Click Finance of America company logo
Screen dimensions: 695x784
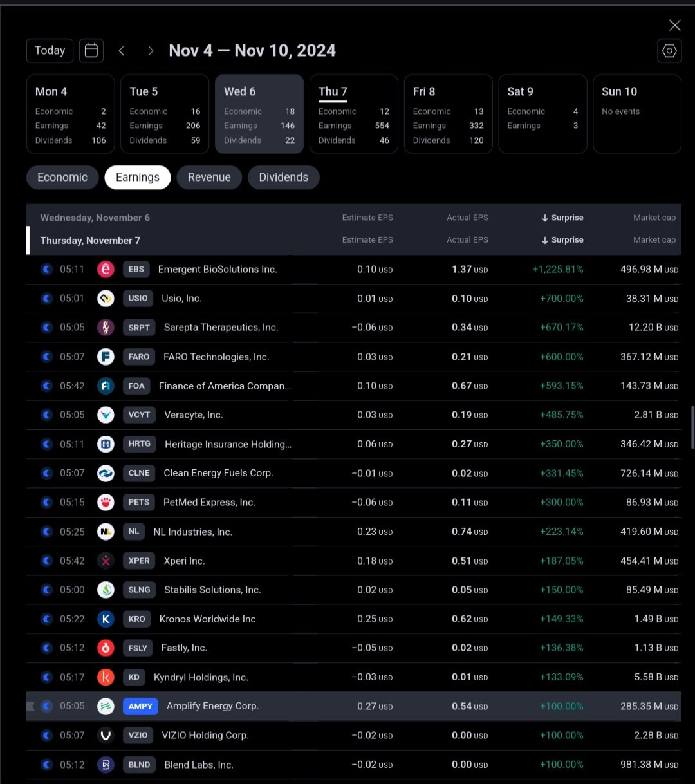[x=106, y=386]
